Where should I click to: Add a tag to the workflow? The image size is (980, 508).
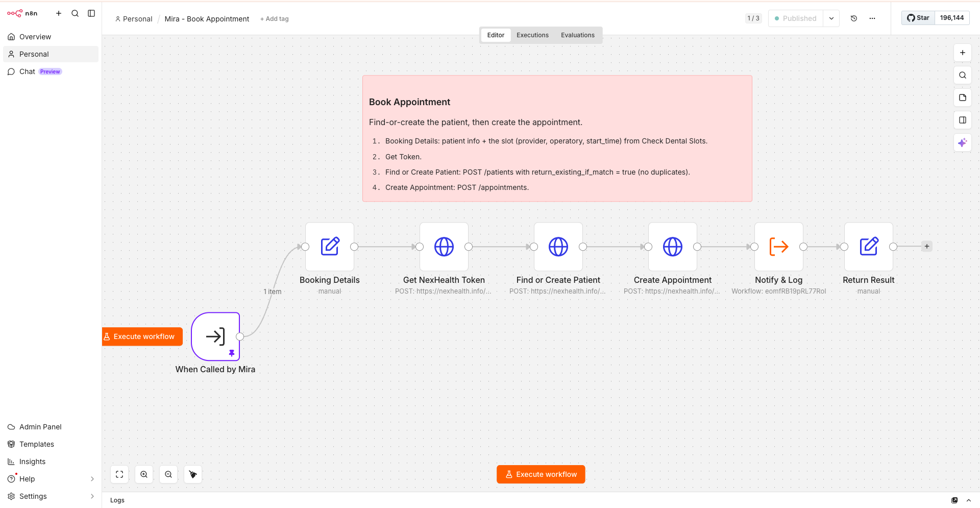[x=274, y=19]
